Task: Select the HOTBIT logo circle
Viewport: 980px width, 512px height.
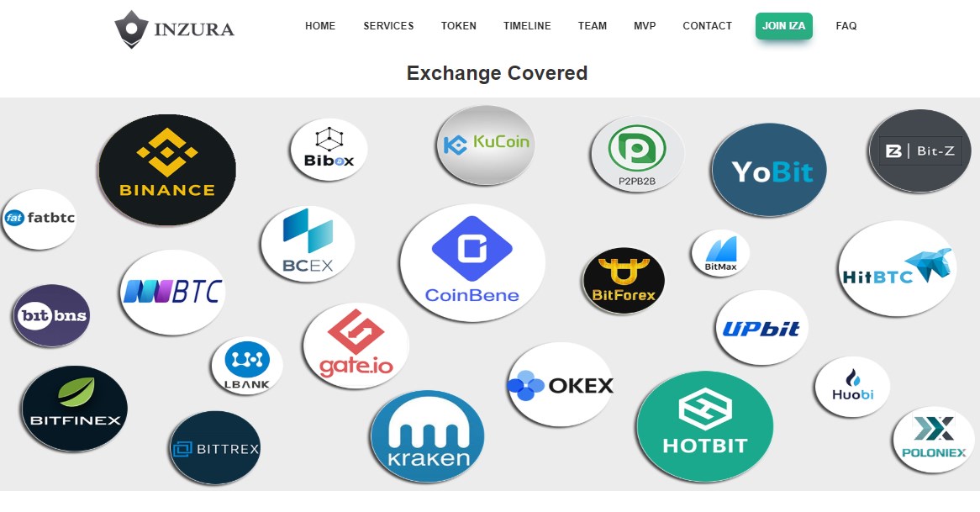Action: click(x=705, y=426)
